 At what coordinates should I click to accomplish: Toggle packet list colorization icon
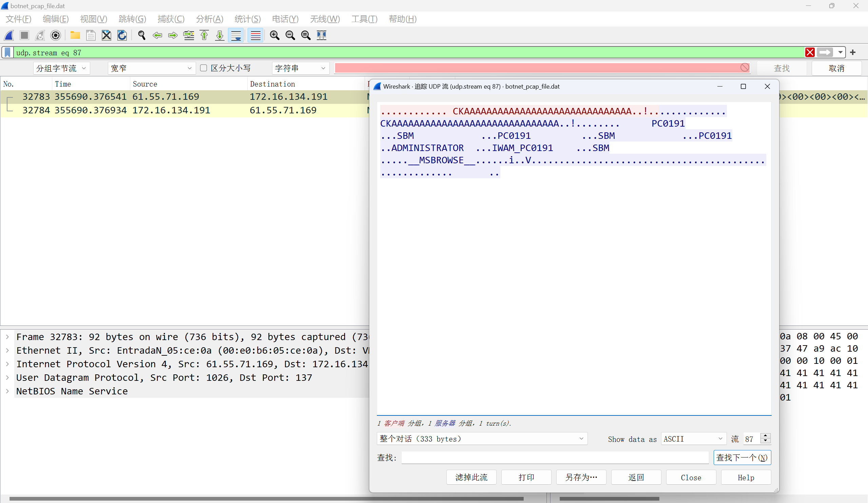coord(255,35)
